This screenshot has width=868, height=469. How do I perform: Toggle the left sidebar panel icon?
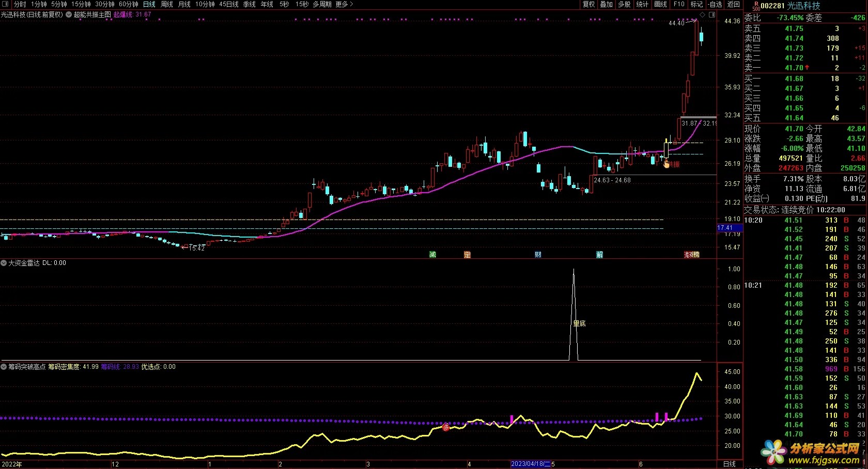click(x=6, y=4)
